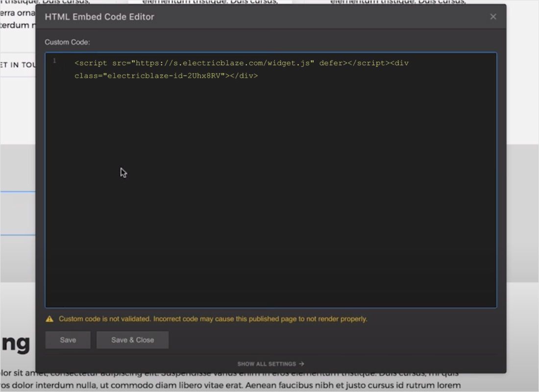Click the HTML Embed Code Editor title
The height and width of the screenshot is (392, 539).
pos(99,17)
